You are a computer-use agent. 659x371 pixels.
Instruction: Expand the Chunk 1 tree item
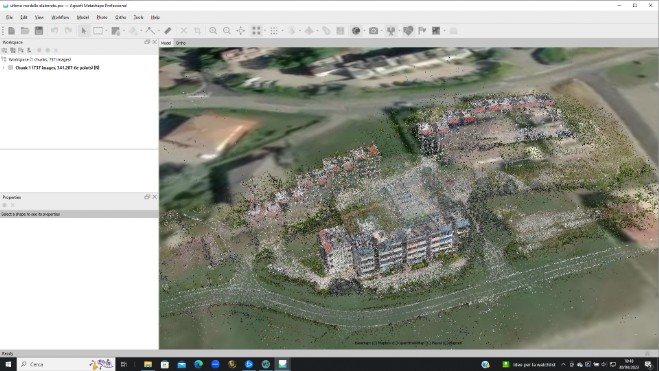4,68
